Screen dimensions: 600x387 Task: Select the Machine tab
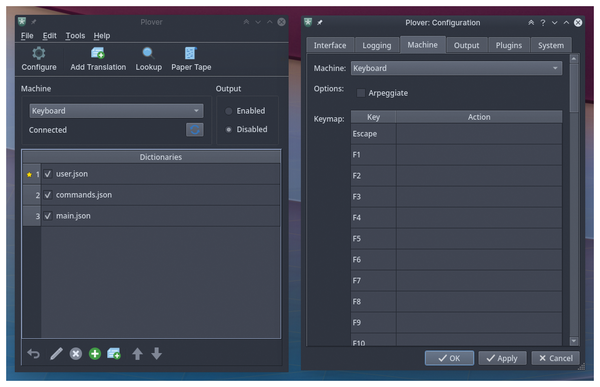pos(422,44)
